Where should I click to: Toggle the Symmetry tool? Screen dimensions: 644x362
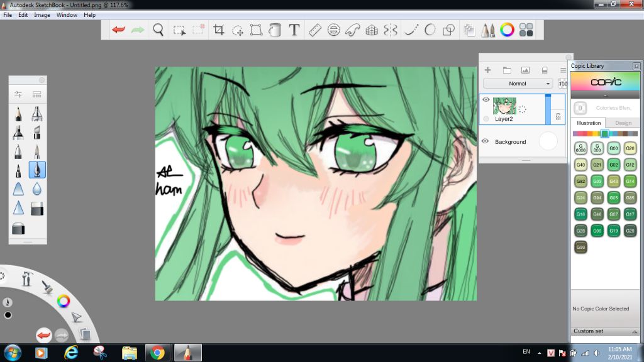pos(391,30)
